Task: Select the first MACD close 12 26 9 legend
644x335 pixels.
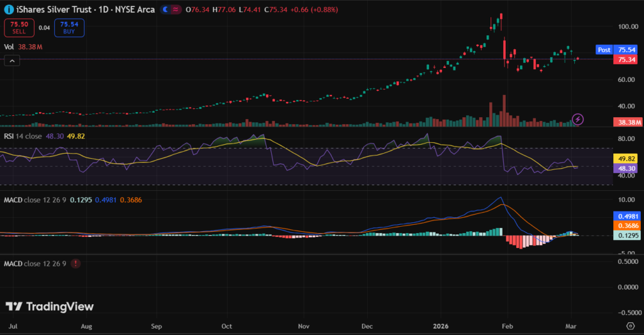Action: pos(35,200)
